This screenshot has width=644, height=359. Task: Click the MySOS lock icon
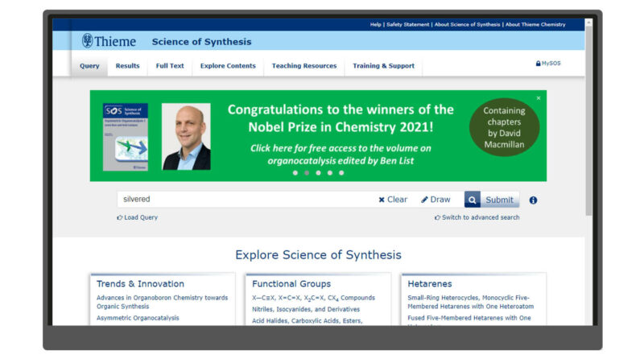click(538, 64)
